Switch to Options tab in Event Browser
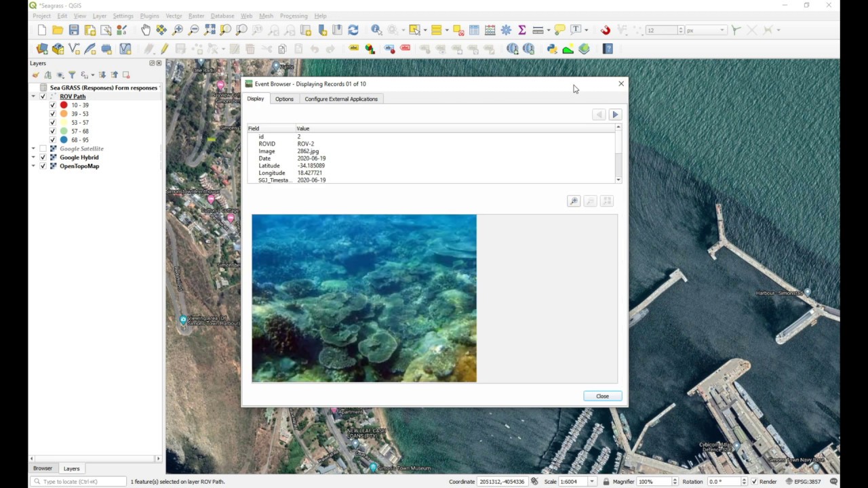This screenshot has width=868, height=488. (284, 99)
